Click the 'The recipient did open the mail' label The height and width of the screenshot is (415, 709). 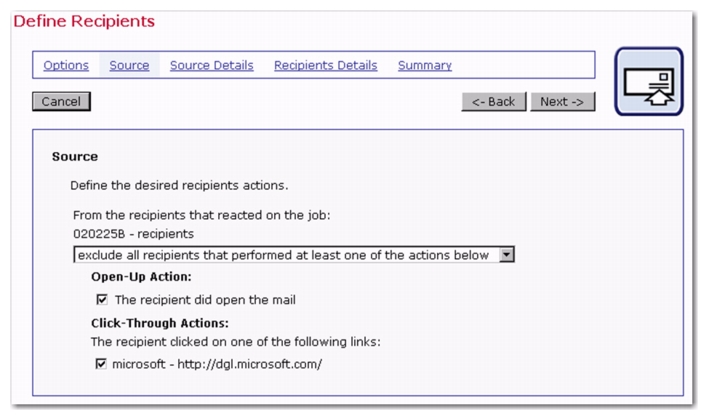tap(205, 300)
